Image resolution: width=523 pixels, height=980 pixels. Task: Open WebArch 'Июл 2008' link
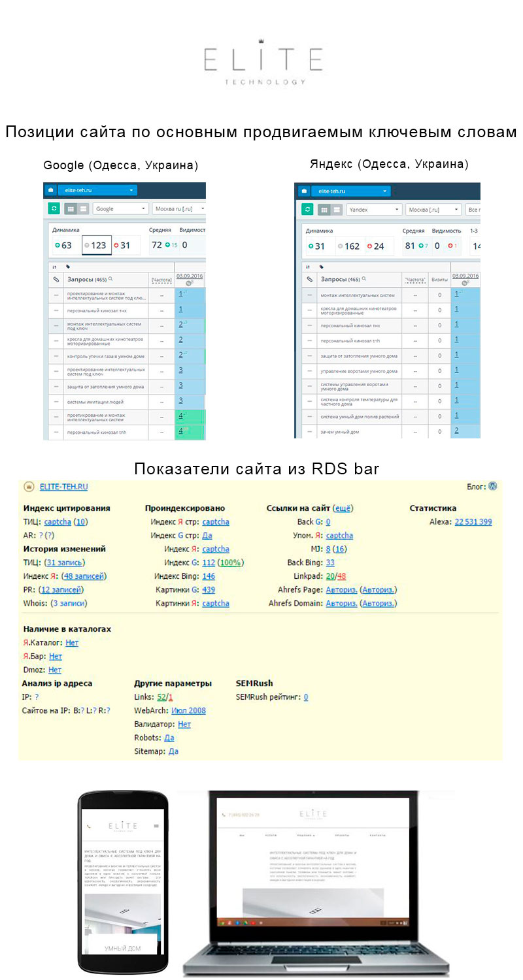click(188, 710)
